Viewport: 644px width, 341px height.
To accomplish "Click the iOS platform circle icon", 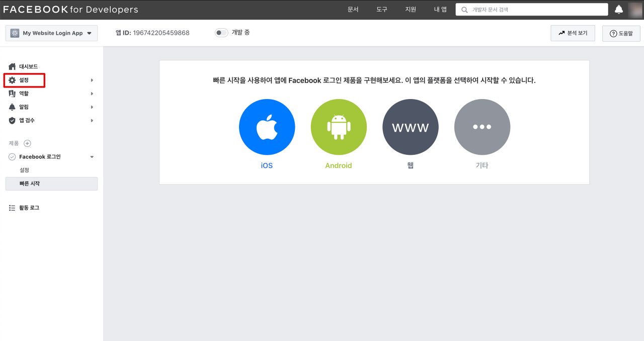I will 267,127.
